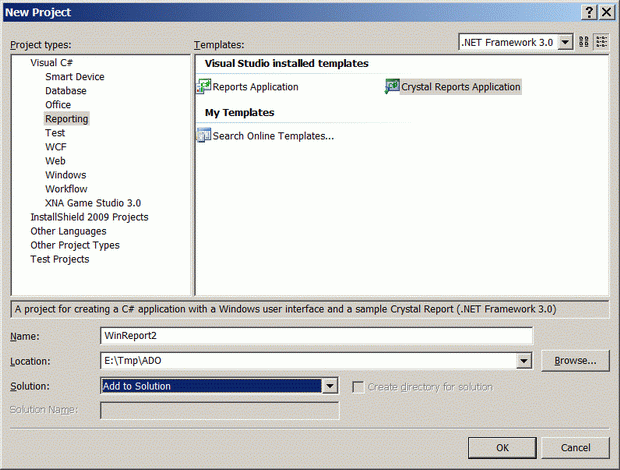The image size is (620, 470).
Task: Click the Reports Application template icon
Action: click(204, 86)
